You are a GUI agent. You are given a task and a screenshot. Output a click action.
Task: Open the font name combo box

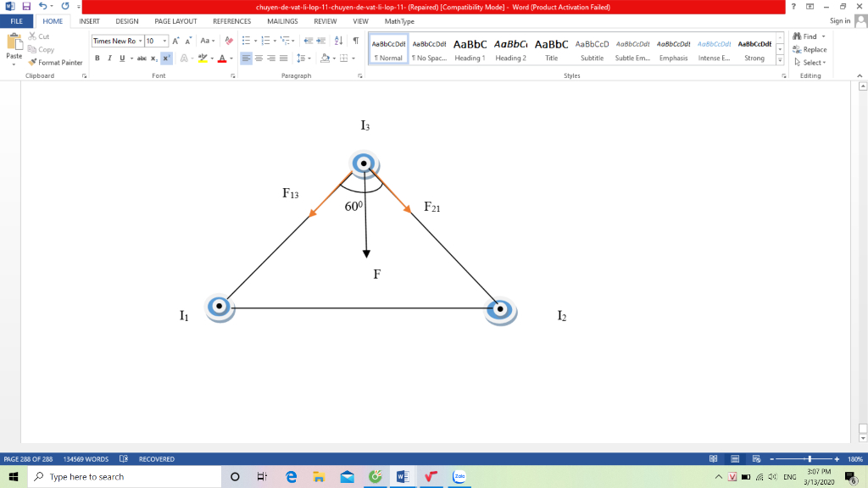117,41
